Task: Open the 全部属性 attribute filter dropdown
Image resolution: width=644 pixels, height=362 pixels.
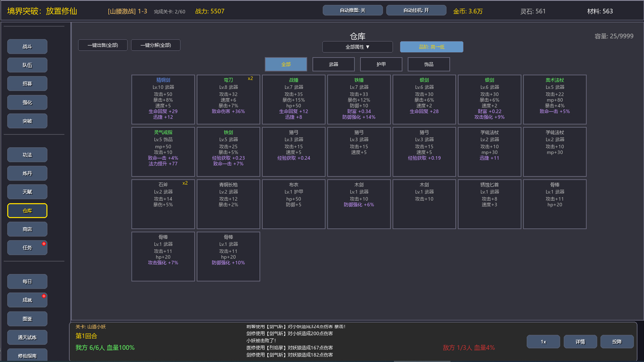Action: coord(357,47)
